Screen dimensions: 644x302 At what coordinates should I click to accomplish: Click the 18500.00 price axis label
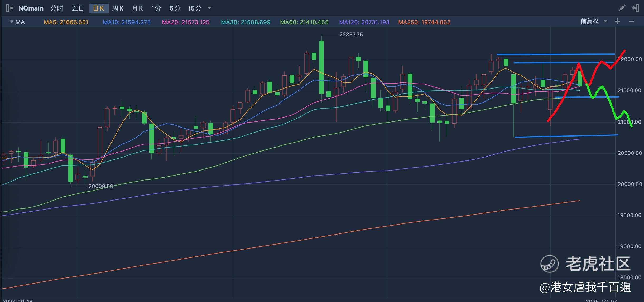pyautogui.click(x=629, y=277)
